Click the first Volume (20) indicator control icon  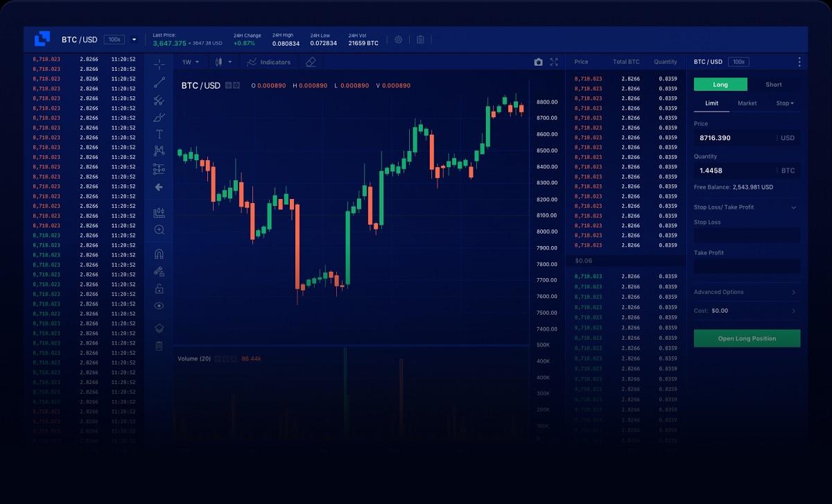tap(217, 358)
